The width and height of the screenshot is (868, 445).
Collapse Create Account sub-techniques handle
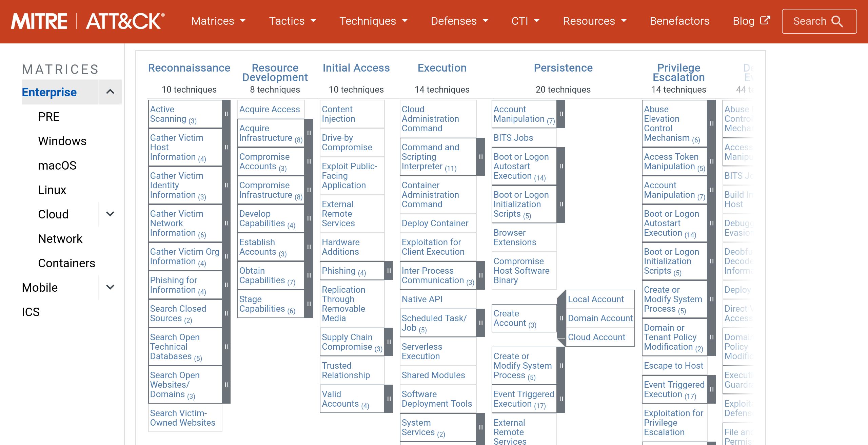click(561, 318)
